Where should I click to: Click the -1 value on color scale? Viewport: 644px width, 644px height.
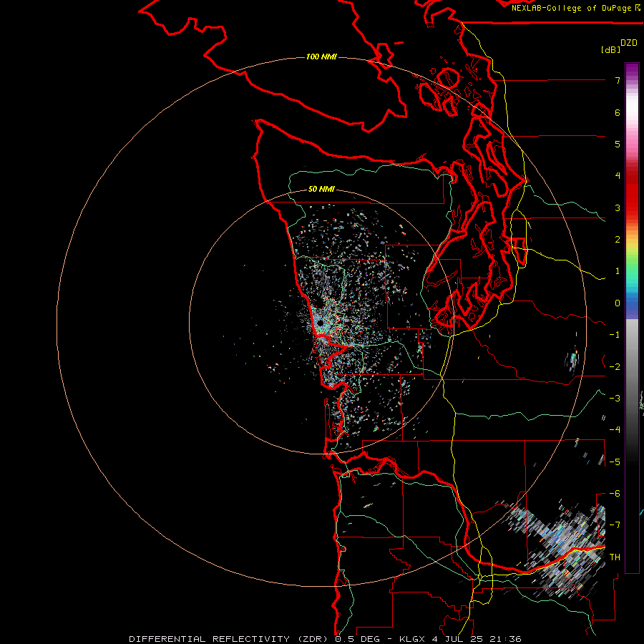[x=615, y=335]
